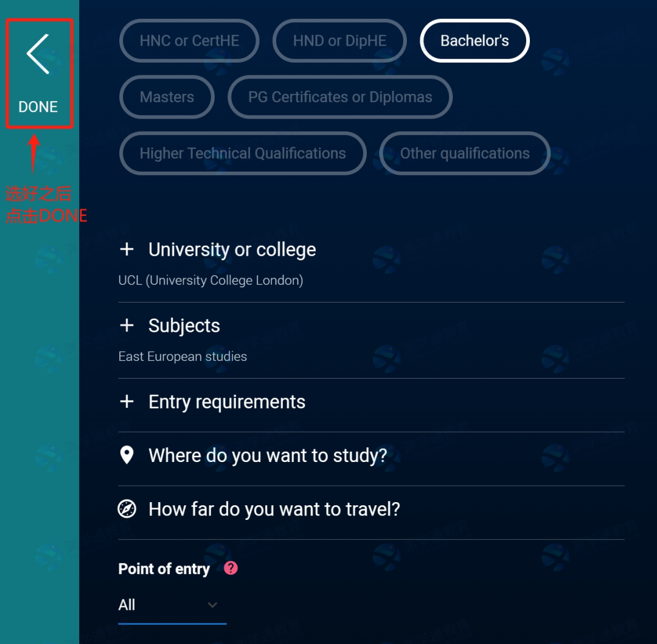Viewport: 657px width, 644px height.
Task: Click the plus icon beside Entry requirements
Action: pos(127,401)
